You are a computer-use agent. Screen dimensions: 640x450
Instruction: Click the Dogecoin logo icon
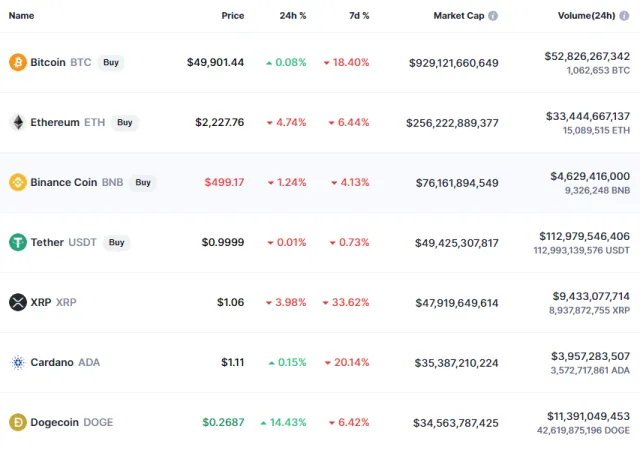[18, 422]
